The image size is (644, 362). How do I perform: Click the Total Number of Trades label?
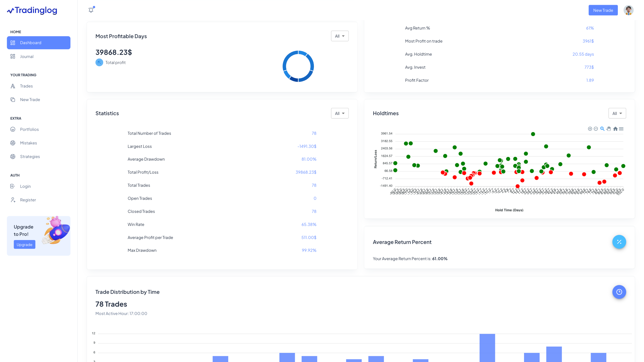[x=149, y=133]
